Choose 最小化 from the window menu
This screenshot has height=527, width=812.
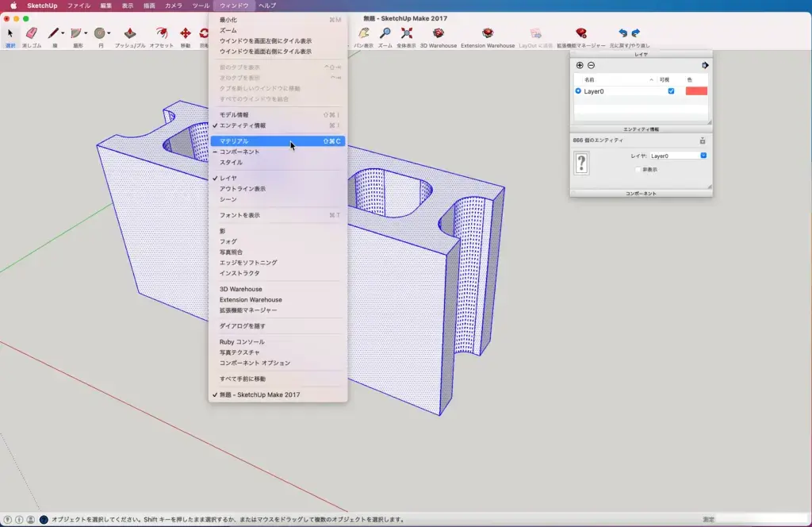click(x=278, y=20)
